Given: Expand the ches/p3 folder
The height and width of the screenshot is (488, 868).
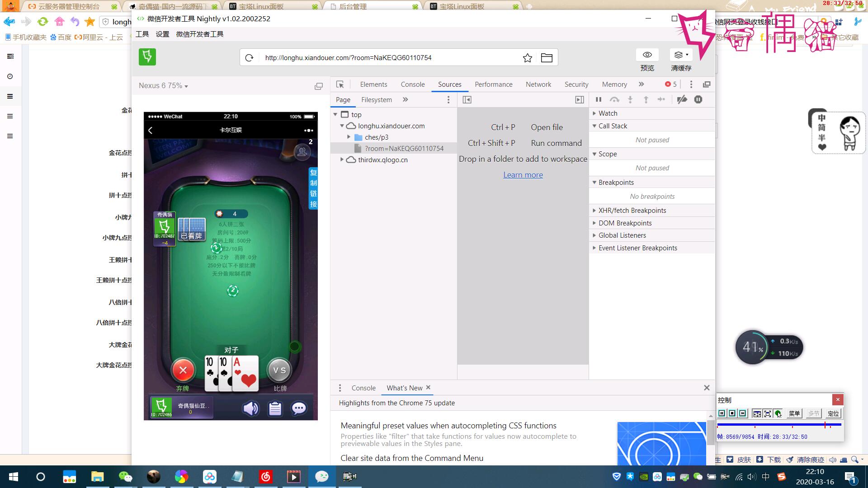Looking at the screenshot, I should (349, 137).
